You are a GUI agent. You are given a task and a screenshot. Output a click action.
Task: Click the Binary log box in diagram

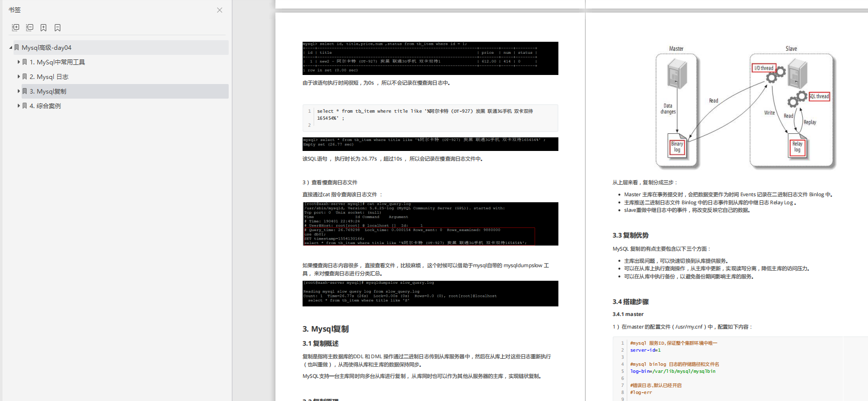pos(677,147)
